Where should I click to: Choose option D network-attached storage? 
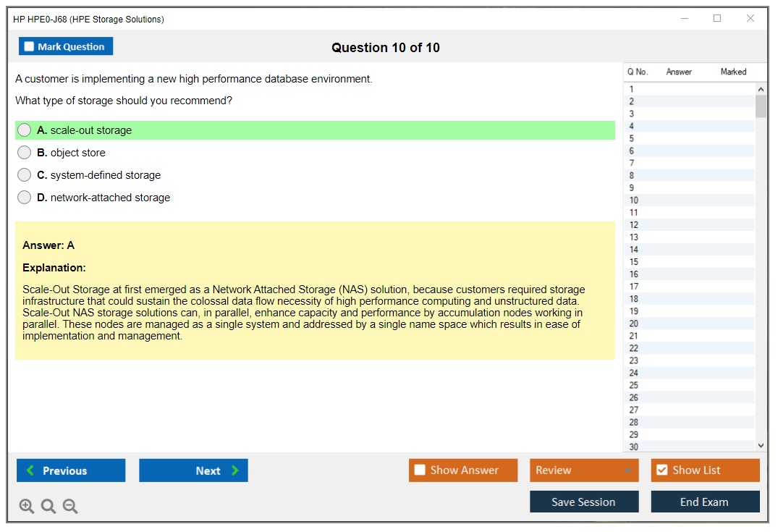point(25,198)
